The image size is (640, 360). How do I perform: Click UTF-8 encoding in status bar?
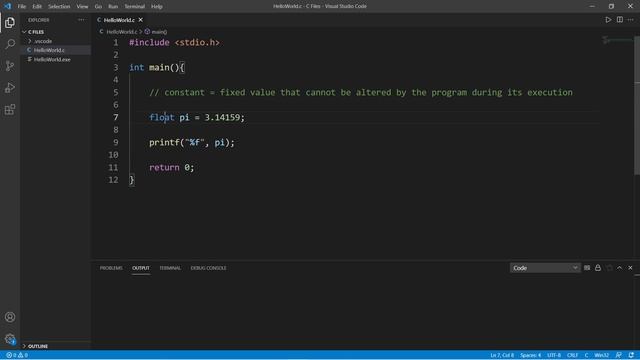tap(554, 355)
